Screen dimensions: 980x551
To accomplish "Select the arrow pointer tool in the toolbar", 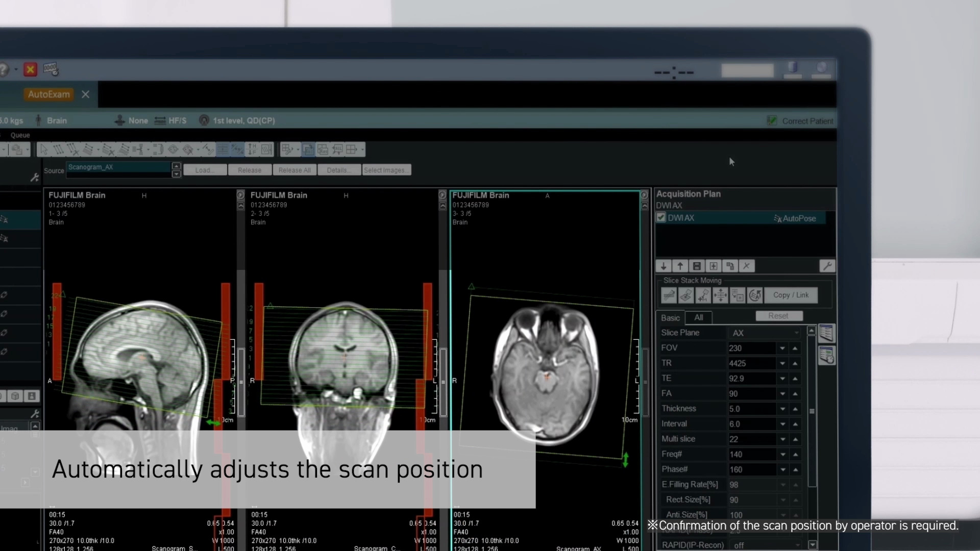I will coord(43,149).
